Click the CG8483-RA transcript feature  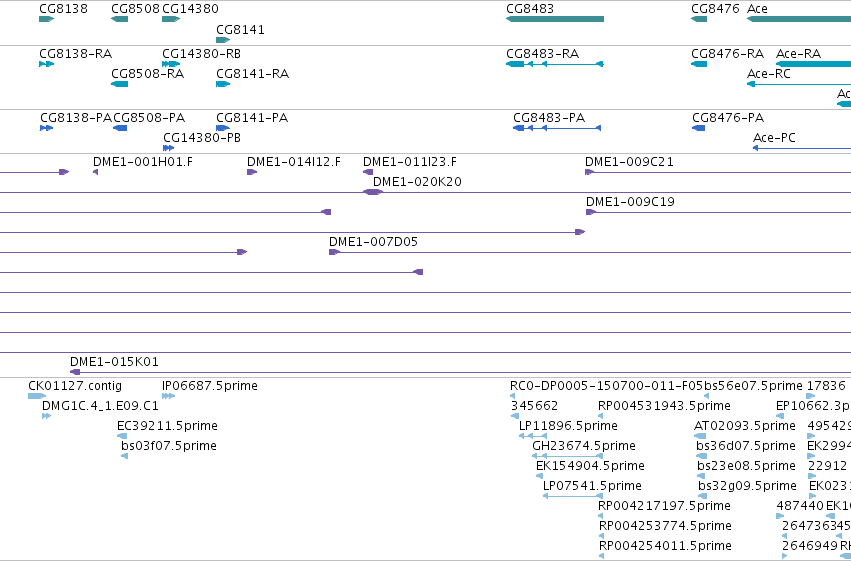pyautogui.click(x=555, y=64)
